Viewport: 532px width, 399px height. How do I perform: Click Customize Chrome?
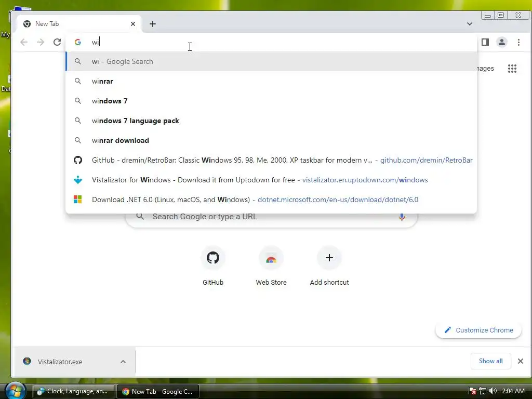[x=478, y=330]
